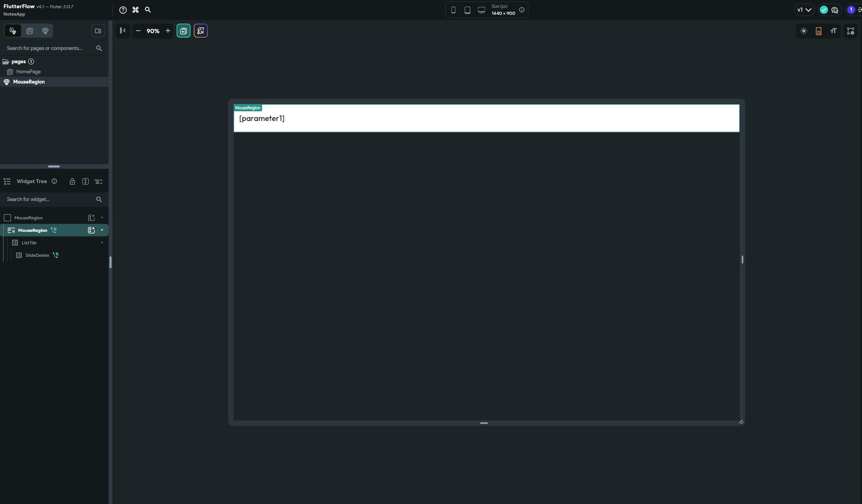This screenshot has height=504, width=862.
Task: Toggle light mode sun icon
Action: 804,31
